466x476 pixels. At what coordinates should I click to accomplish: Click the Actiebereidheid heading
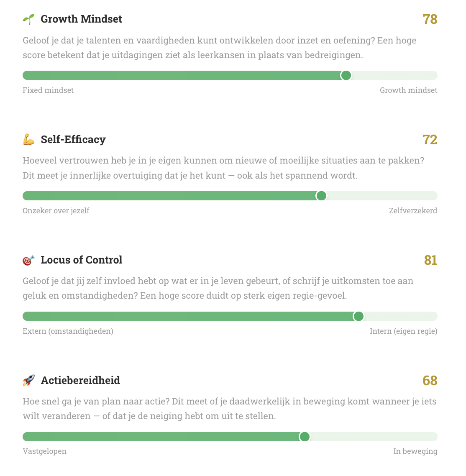[80, 381]
